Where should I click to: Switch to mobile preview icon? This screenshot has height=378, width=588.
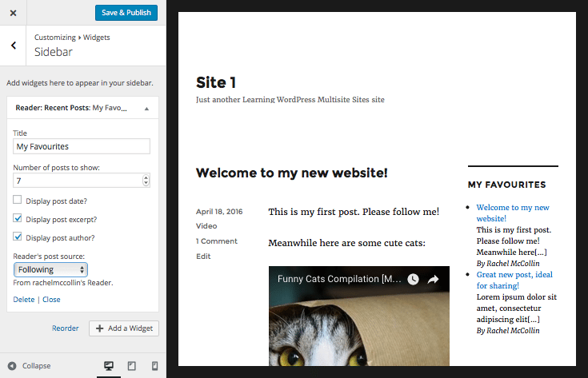[x=154, y=366]
